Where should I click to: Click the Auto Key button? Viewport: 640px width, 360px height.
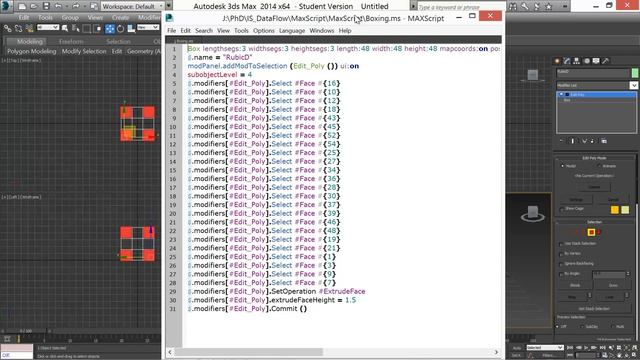coord(517,348)
